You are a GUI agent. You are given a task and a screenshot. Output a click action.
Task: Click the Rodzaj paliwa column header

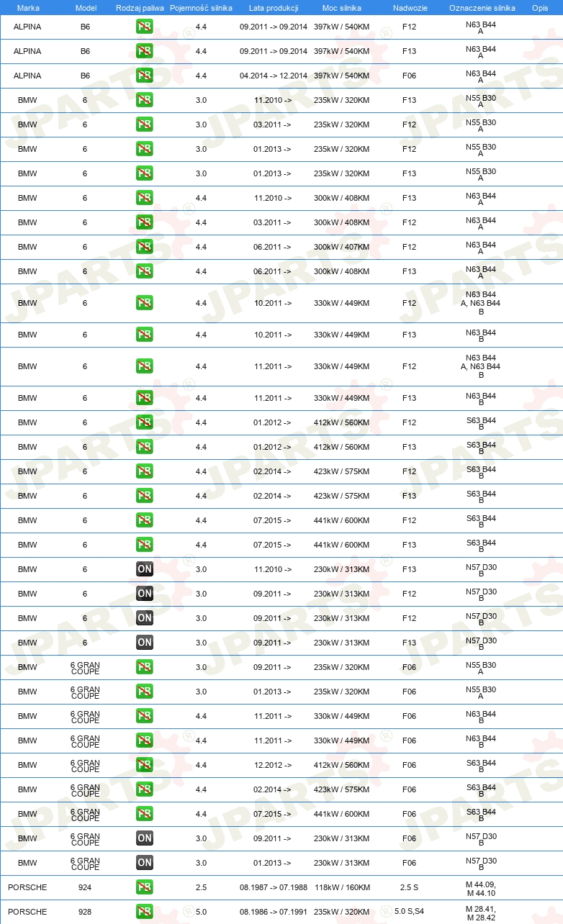(140, 8)
